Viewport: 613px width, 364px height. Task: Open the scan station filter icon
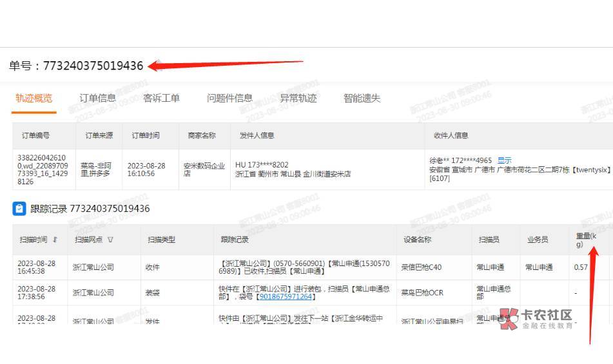110,240
